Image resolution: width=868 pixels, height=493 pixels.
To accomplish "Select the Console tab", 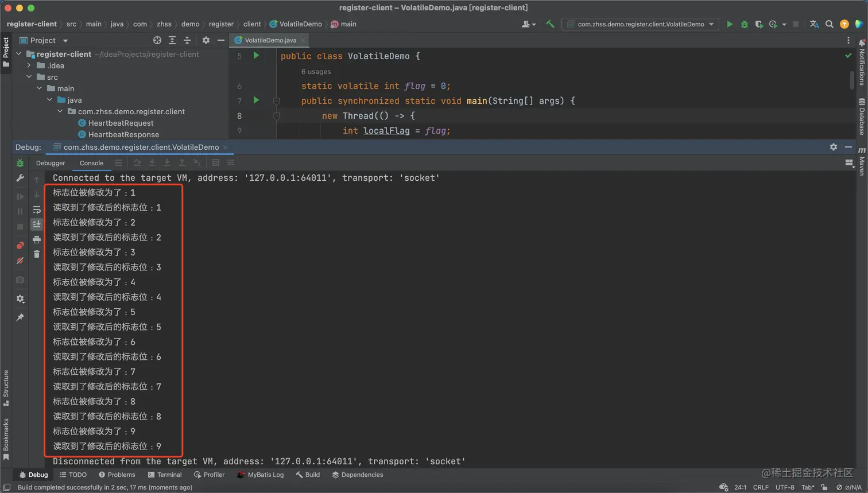I will coord(91,163).
